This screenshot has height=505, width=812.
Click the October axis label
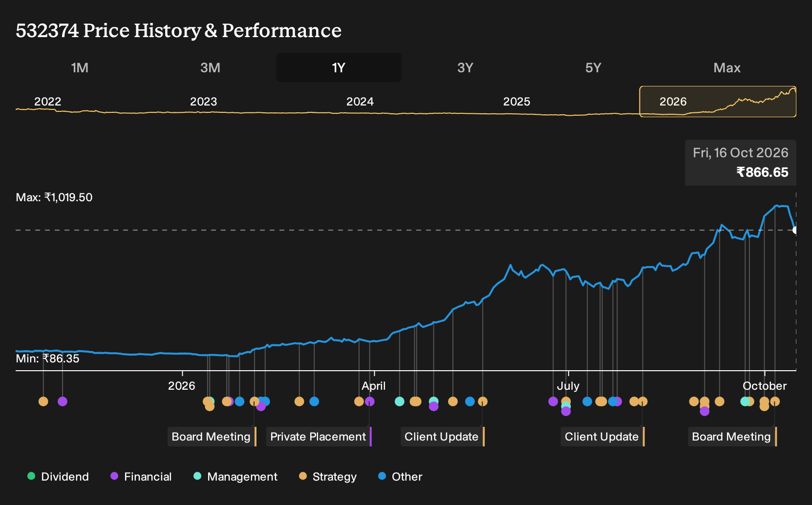point(765,386)
